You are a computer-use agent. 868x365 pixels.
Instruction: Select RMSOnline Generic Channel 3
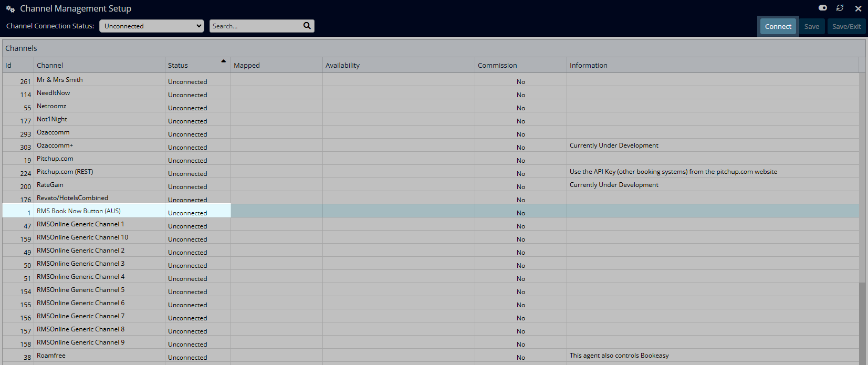tap(80, 264)
